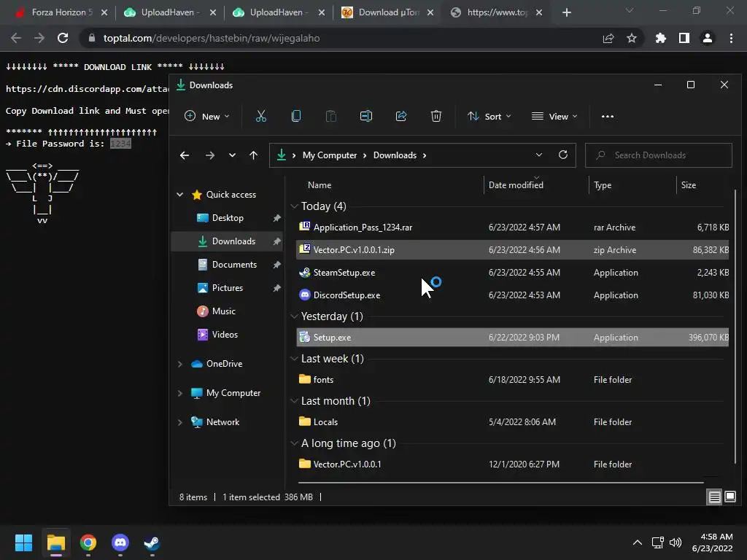
Task: Open Chrome extensions puzzle icon
Action: pos(660,38)
